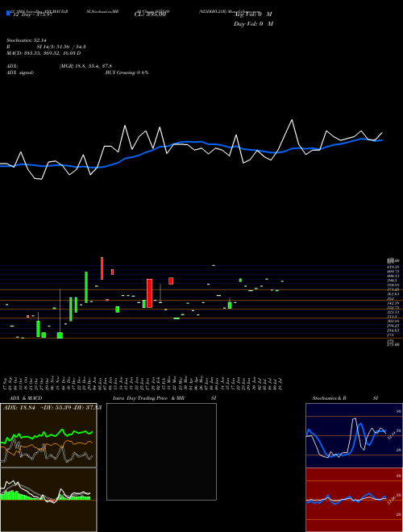This screenshot has width=403, height=532.
Task: Select the 'MACD: 385.35, 369.32, 16.03 D' line
Action: pyautogui.click(x=44, y=53)
